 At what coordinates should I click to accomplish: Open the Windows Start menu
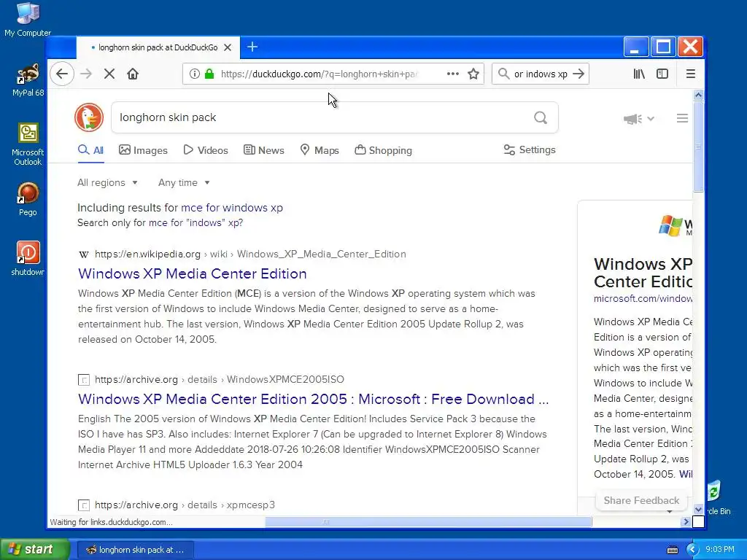coord(34,549)
